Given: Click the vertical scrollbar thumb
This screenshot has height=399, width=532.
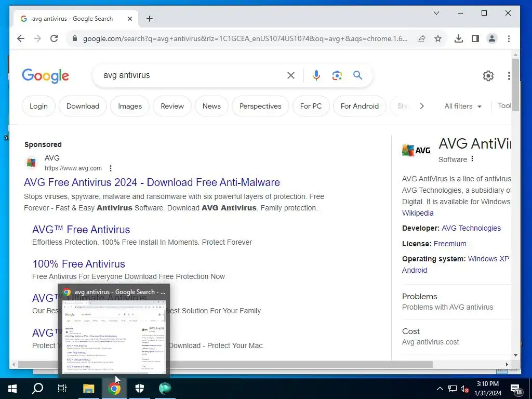Looking at the screenshot, I should (515, 85).
